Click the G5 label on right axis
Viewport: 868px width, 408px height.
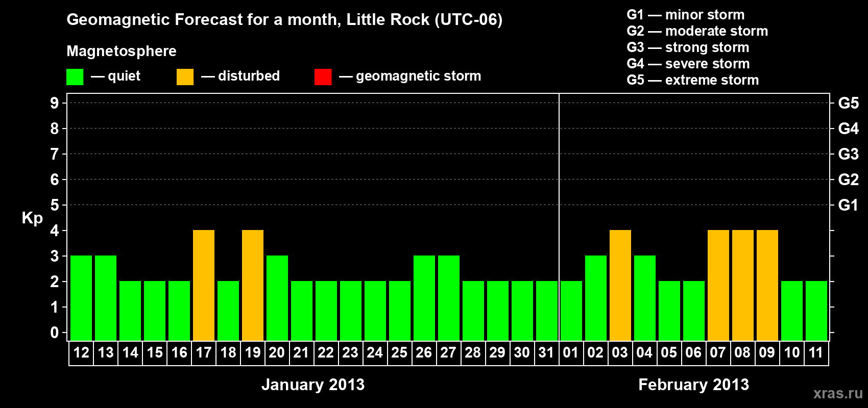tap(849, 103)
